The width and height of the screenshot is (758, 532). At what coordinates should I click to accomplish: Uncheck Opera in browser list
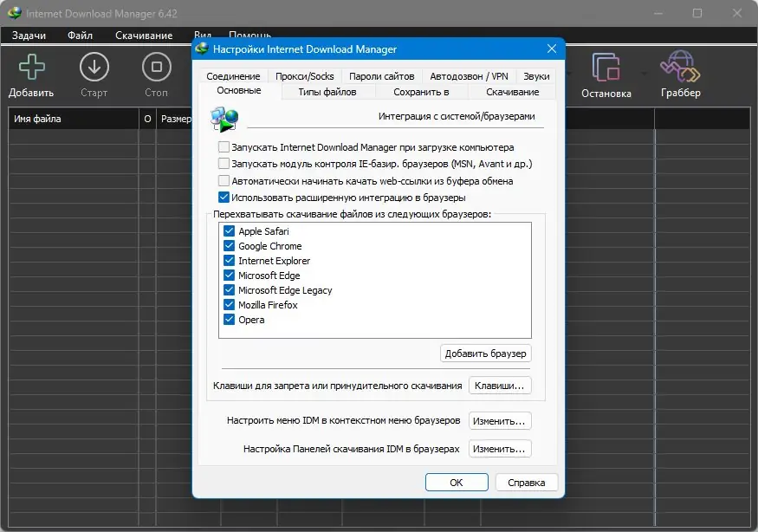point(230,320)
